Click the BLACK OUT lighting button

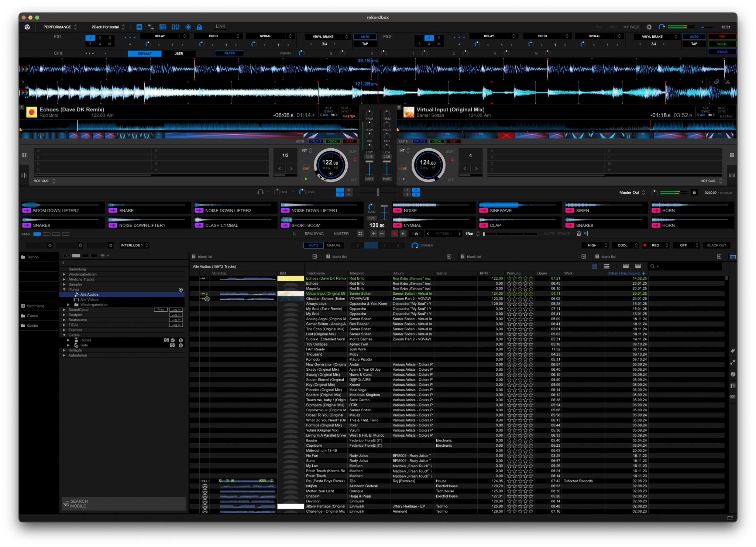717,245
